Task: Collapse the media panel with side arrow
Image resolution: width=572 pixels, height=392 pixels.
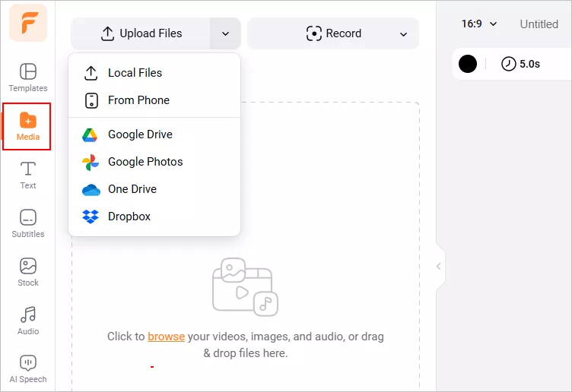Action: (x=439, y=267)
